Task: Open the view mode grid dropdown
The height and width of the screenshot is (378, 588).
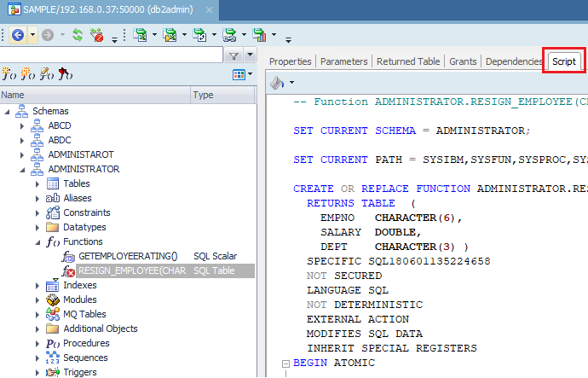Action: [x=244, y=75]
